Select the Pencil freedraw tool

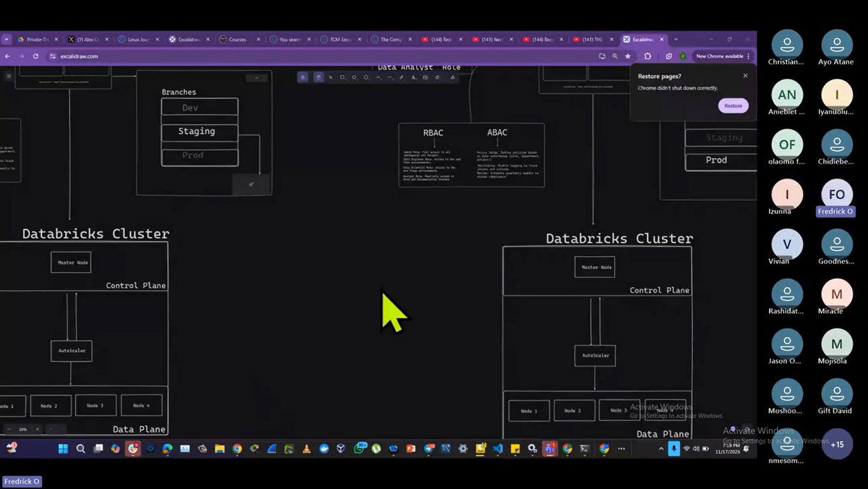click(x=401, y=77)
